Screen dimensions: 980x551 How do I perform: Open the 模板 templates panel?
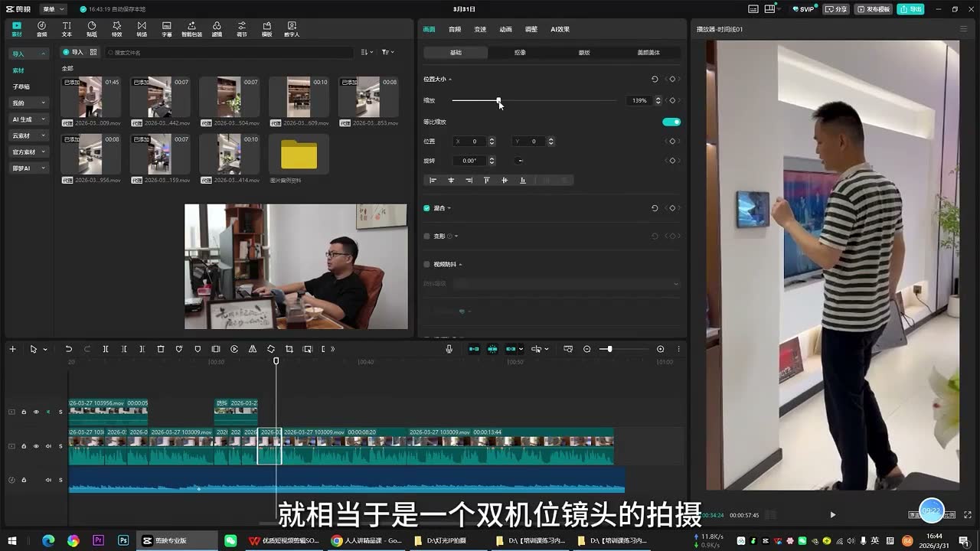(x=266, y=29)
